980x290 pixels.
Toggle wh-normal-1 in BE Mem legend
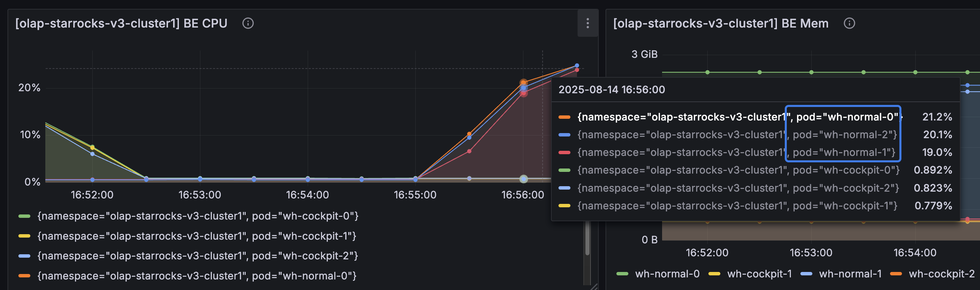[850, 274]
